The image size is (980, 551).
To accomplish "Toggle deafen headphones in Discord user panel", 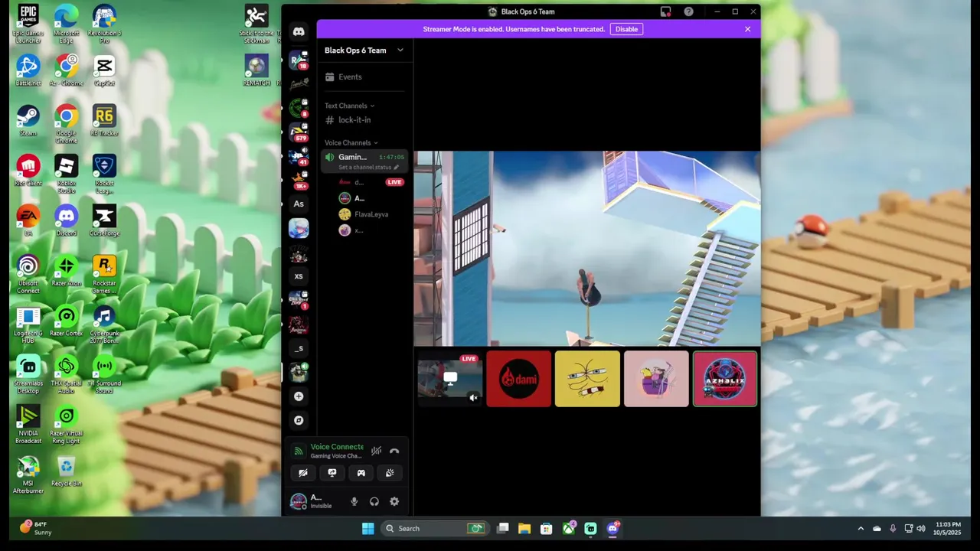I will click(374, 502).
